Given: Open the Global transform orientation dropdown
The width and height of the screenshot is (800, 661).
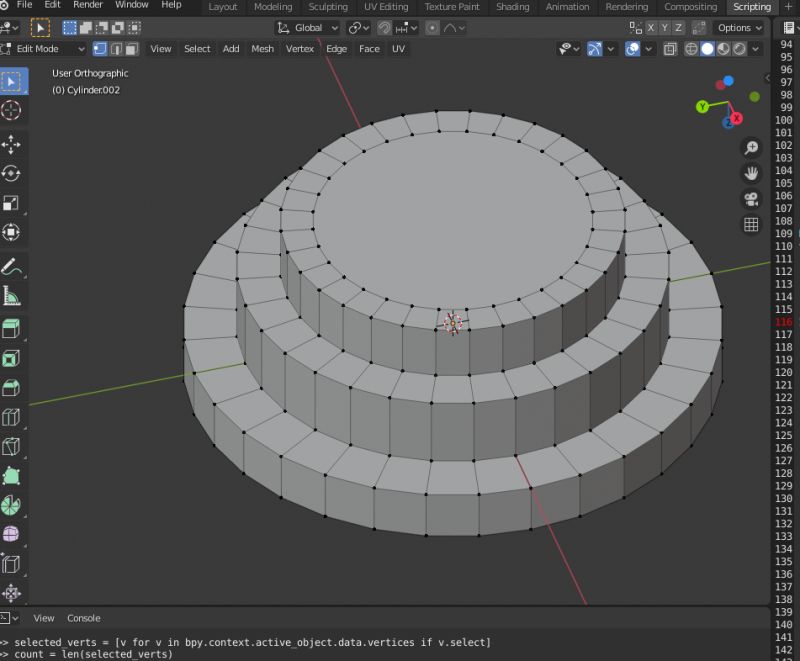Looking at the screenshot, I should tap(308, 28).
